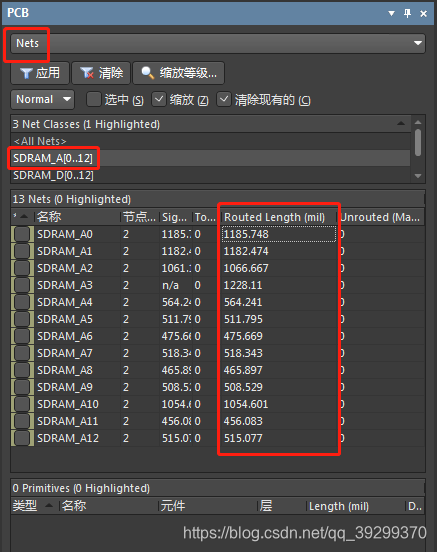Image resolution: width=437 pixels, height=552 pixels.
Task: Click net classes scrollbar down arrow
Action: click(x=418, y=176)
